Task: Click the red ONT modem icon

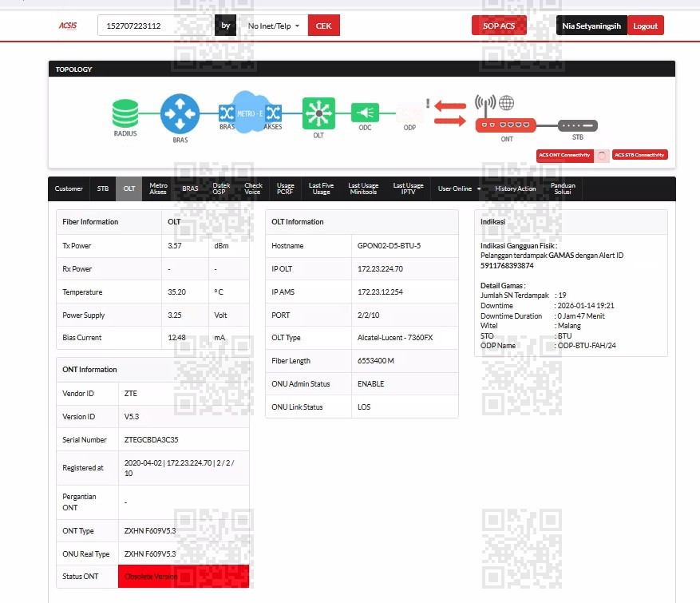Action: (x=505, y=125)
